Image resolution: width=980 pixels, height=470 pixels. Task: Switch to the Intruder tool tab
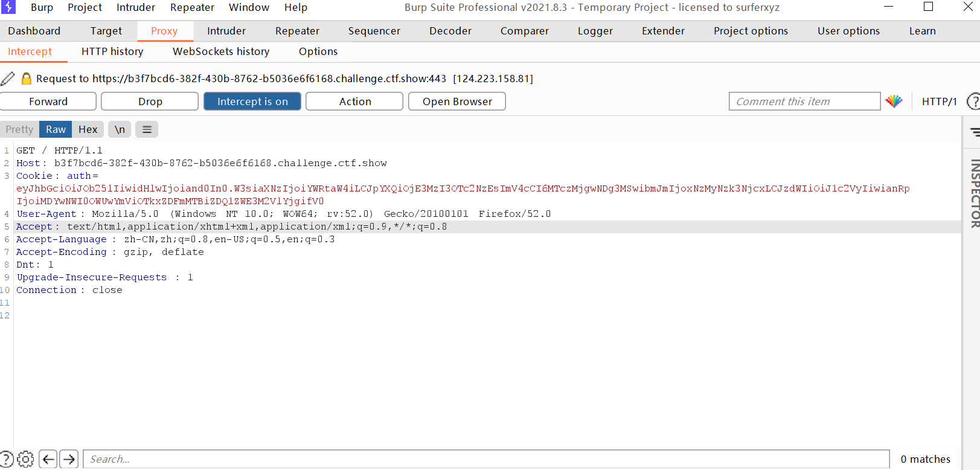pos(226,31)
